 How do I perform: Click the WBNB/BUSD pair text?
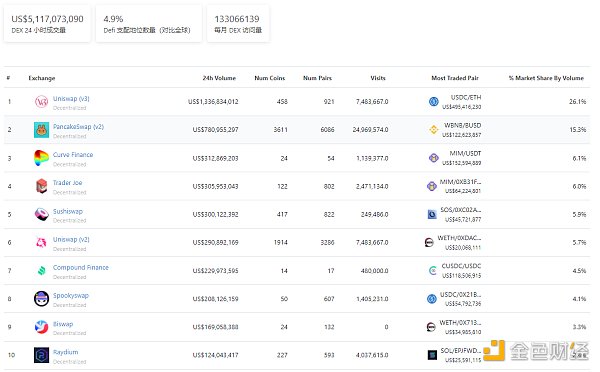coord(462,126)
